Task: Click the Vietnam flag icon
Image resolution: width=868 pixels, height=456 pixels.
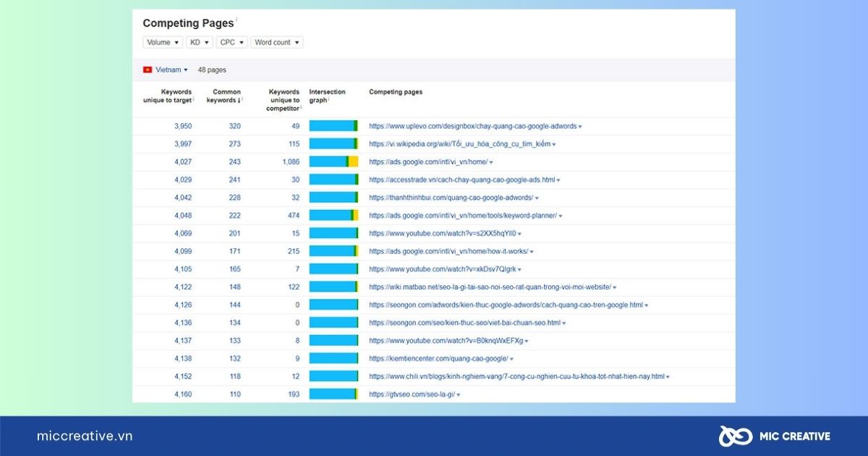Action: pyautogui.click(x=148, y=69)
